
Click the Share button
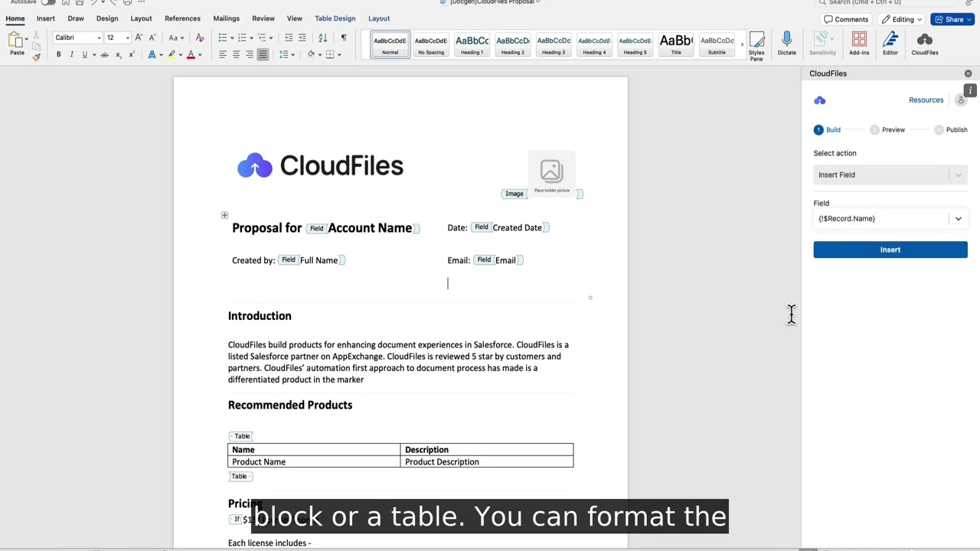(953, 19)
